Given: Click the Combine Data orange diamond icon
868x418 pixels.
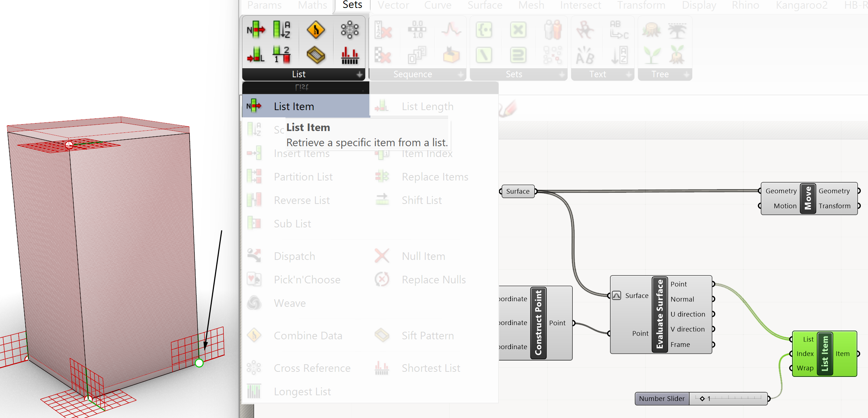Looking at the screenshot, I should point(315,30).
